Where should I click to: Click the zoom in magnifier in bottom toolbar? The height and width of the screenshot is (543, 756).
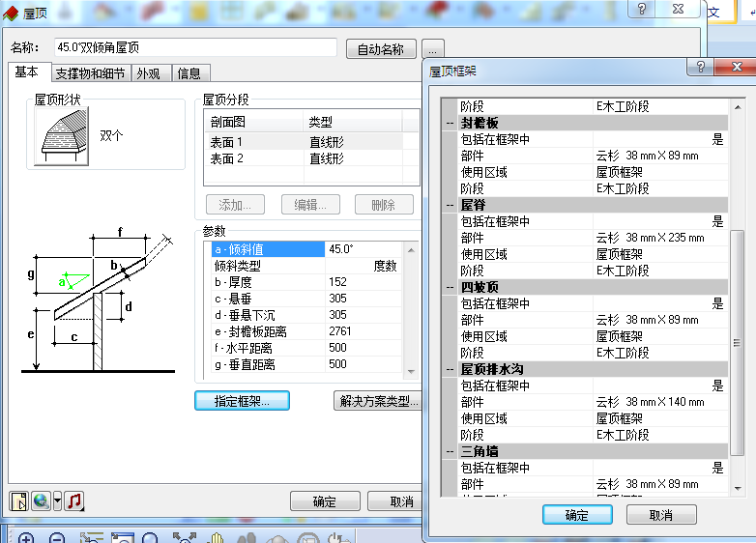[x=25, y=537]
